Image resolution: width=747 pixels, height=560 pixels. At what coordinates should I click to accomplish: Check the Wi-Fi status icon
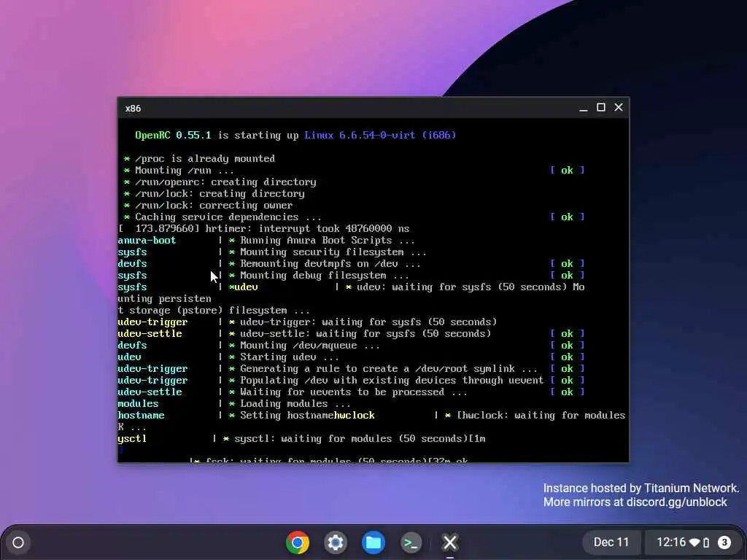[x=695, y=542]
